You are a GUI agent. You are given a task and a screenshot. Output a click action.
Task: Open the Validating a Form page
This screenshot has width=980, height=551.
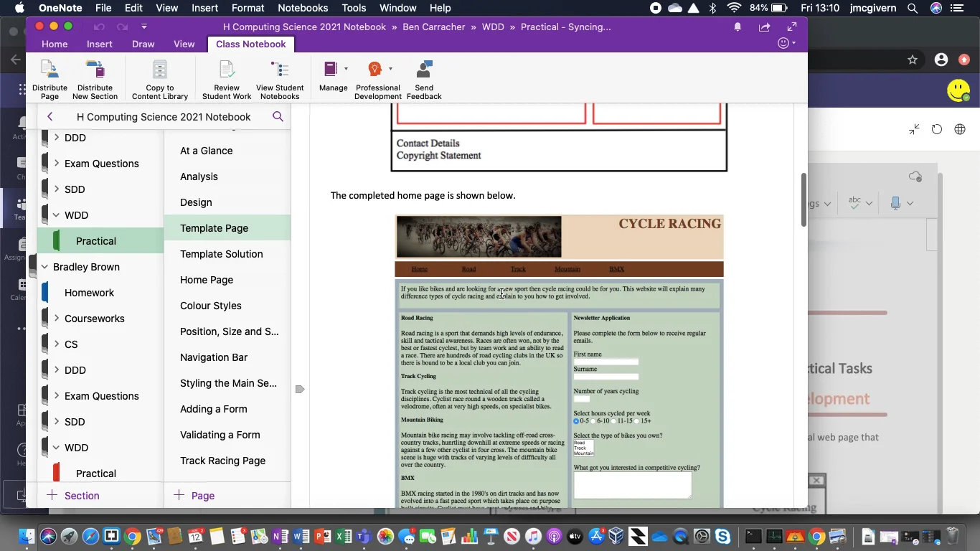coord(227,435)
